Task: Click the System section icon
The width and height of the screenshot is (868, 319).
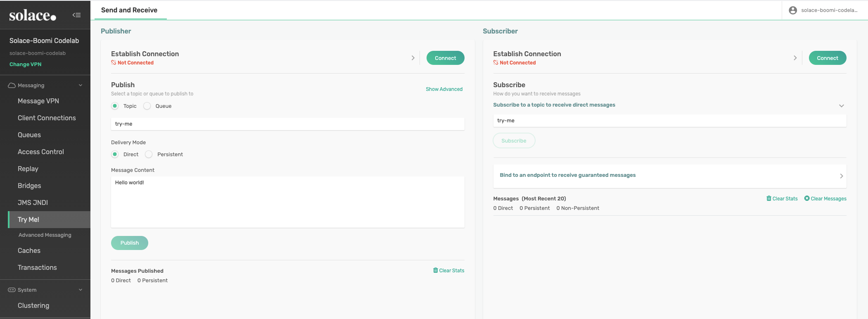Action: 12,290
